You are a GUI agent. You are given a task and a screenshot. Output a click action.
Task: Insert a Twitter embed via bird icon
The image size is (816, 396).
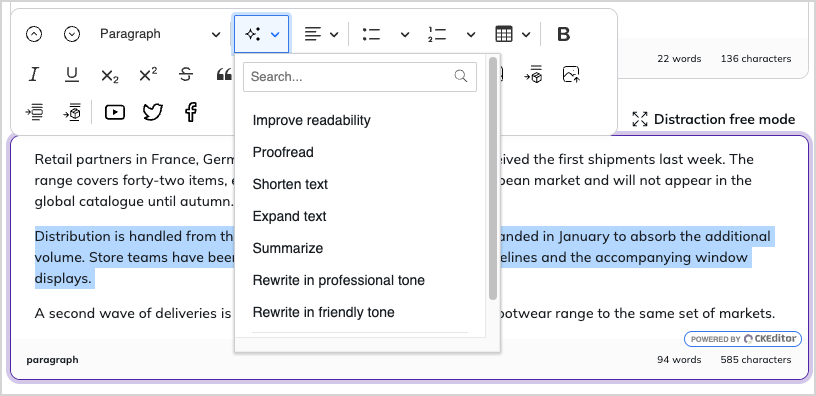(153, 112)
